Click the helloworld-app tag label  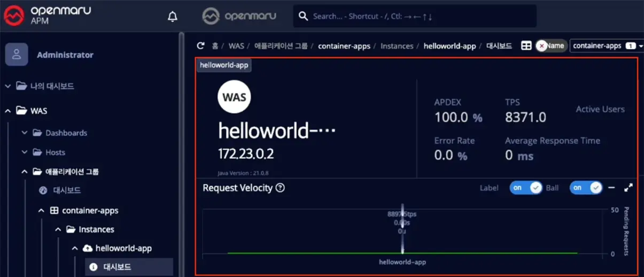[x=224, y=65]
